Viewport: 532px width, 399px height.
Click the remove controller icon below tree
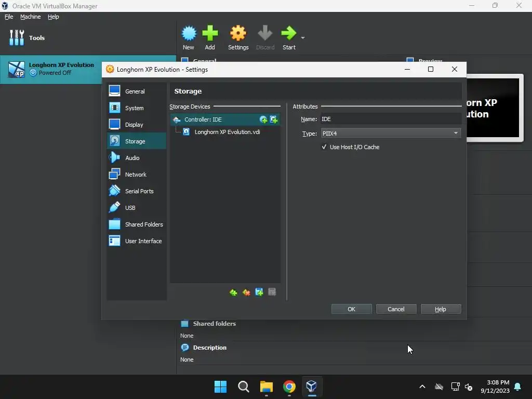(246, 292)
